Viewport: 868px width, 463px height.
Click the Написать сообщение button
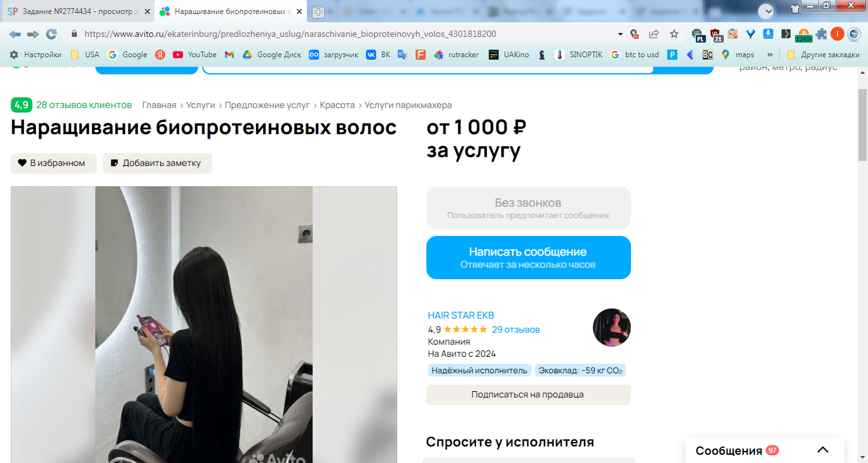click(529, 258)
